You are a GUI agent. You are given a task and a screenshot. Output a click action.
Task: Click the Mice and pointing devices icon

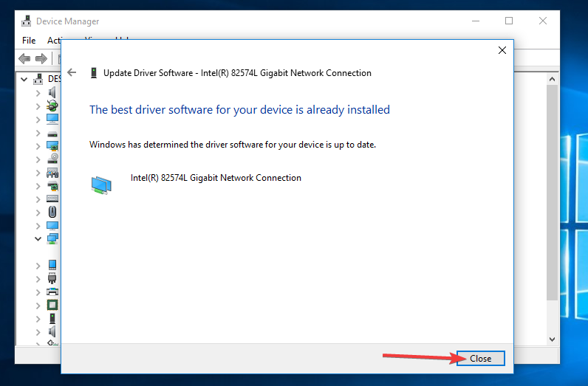(x=52, y=212)
